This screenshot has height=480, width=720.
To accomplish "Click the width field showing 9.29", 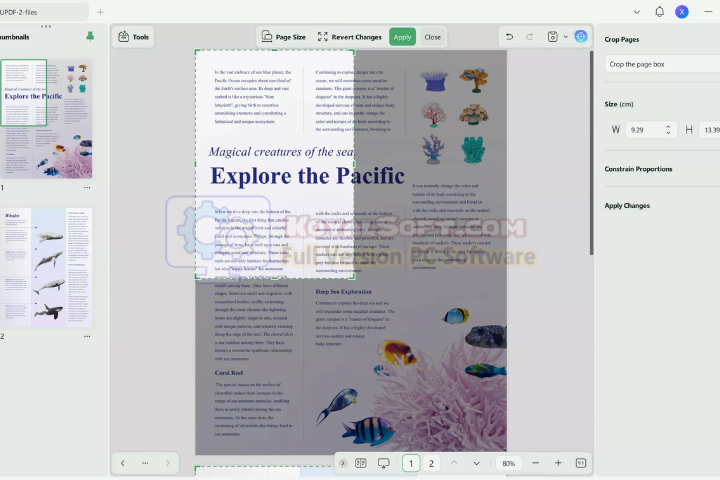I will [645, 130].
